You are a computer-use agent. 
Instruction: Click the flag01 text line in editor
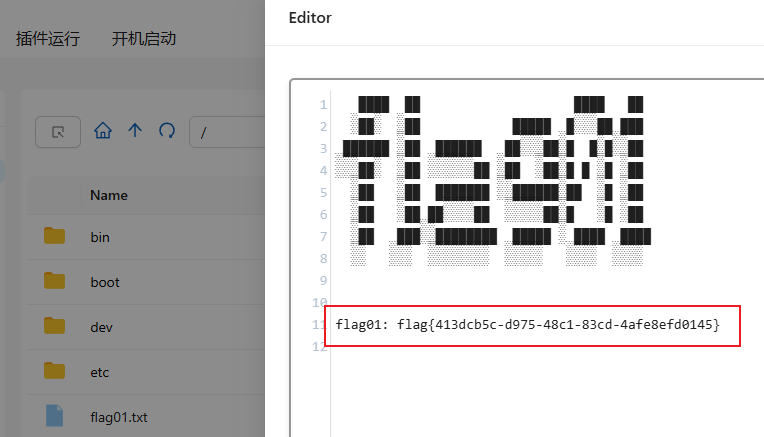click(527, 325)
